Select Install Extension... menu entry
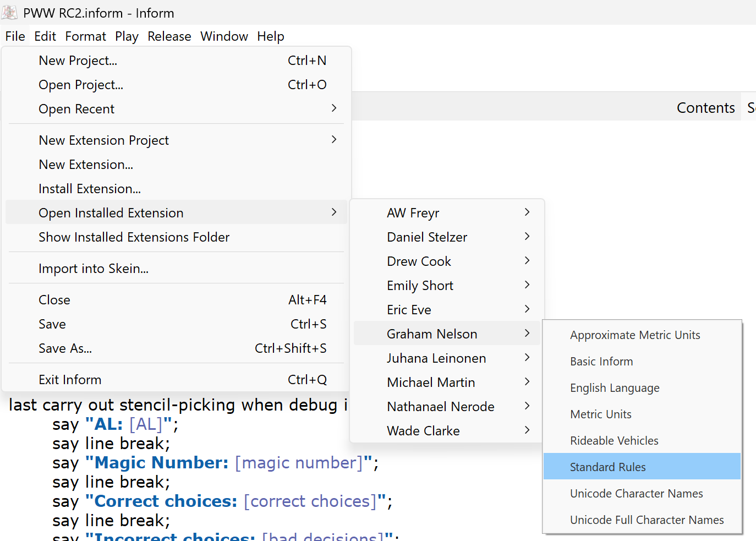Image resolution: width=756 pixels, height=541 pixels. click(x=176, y=189)
